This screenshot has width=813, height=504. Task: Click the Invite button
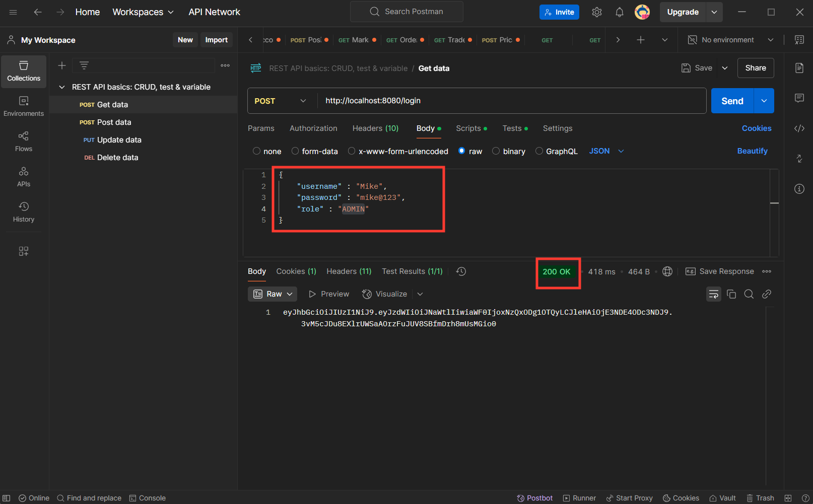tap(559, 12)
